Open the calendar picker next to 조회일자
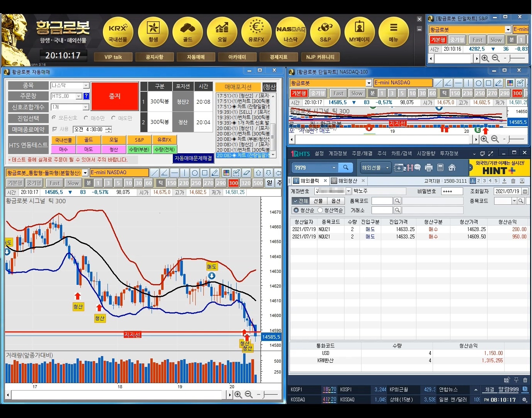The height and width of the screenshot is (418, 532). point(525,191)
